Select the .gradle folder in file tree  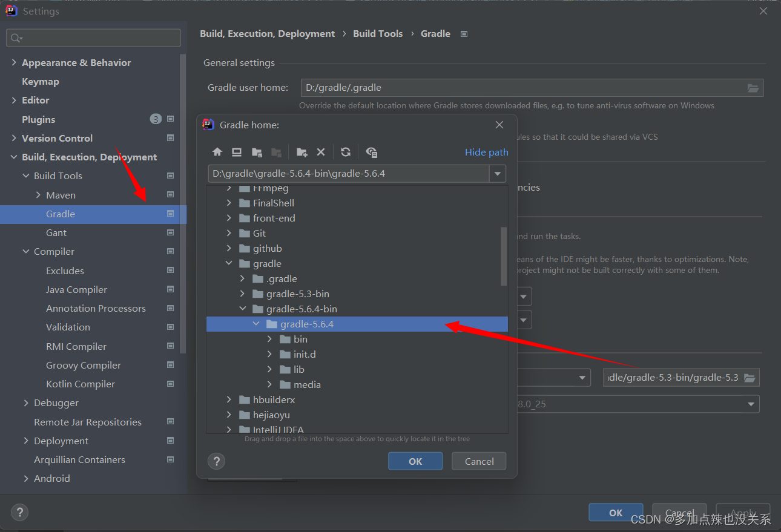282,278
